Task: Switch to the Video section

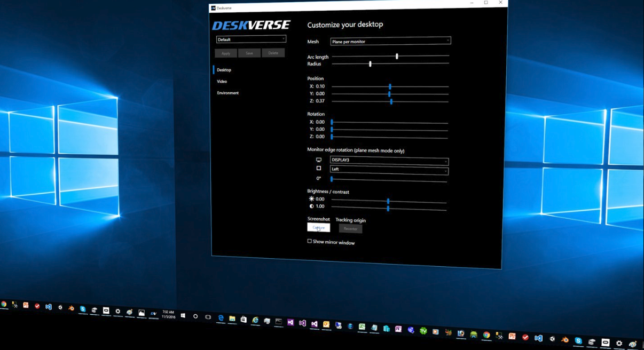Action: pyautogui.click(x=222, y=82)
